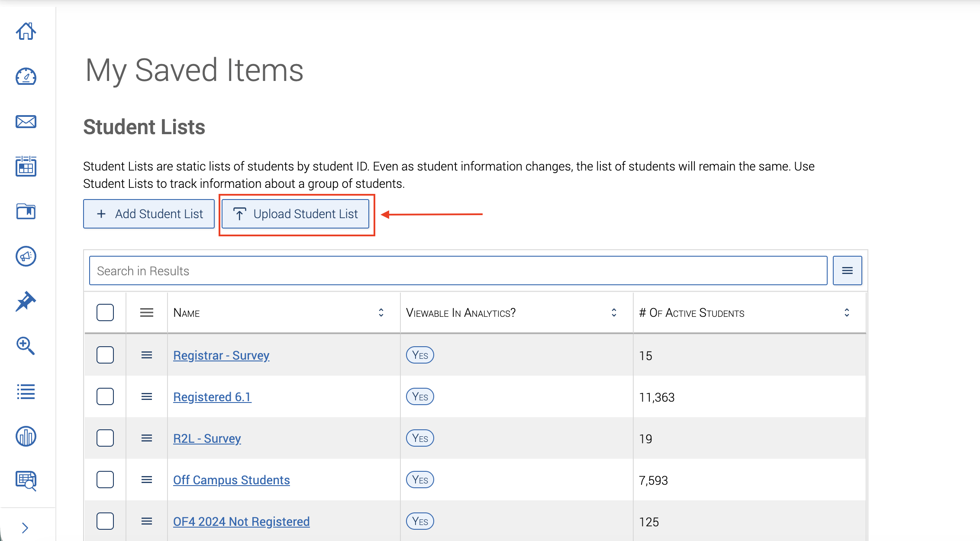Open the bulleted list icon in sidebar
Viewport: 980px width, 541px height.
point(26,392)
